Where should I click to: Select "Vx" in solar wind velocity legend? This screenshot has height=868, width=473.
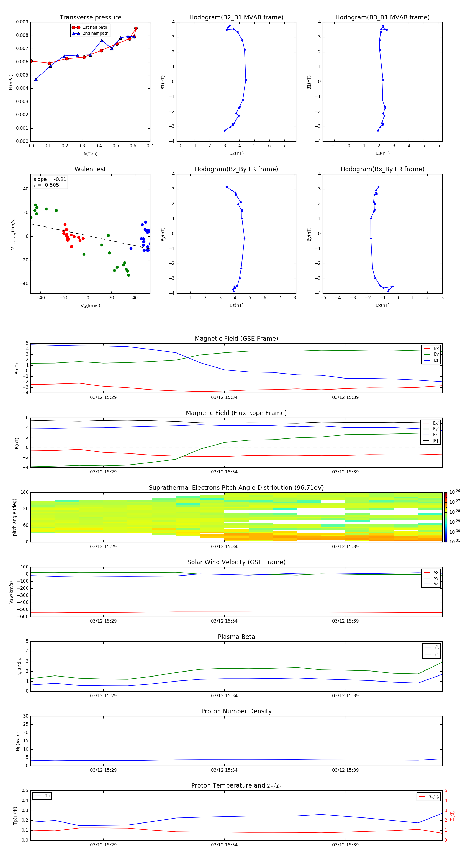[x=431, y=573]
